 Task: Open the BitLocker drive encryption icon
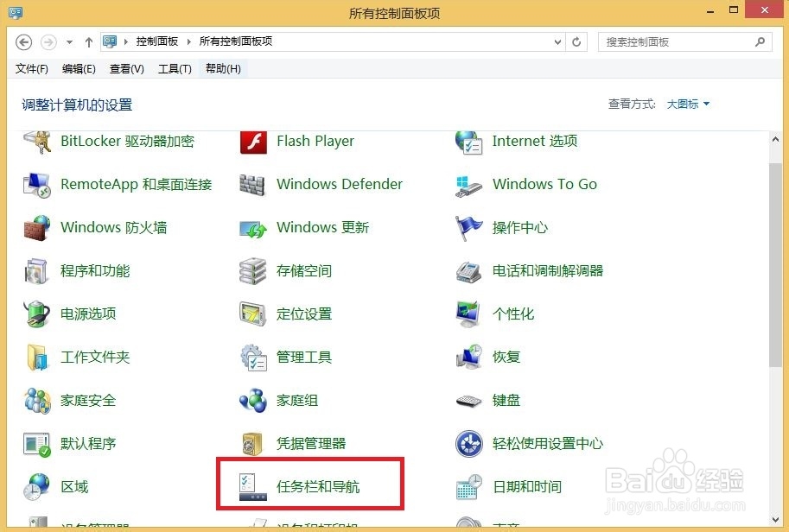(37, 142)
